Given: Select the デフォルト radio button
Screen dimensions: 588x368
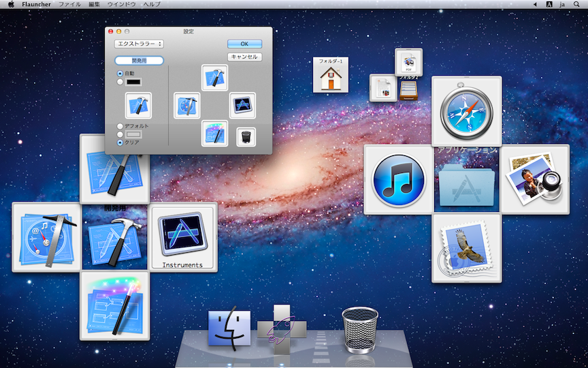Looking at the screenshot, I should tap(120, 126).
